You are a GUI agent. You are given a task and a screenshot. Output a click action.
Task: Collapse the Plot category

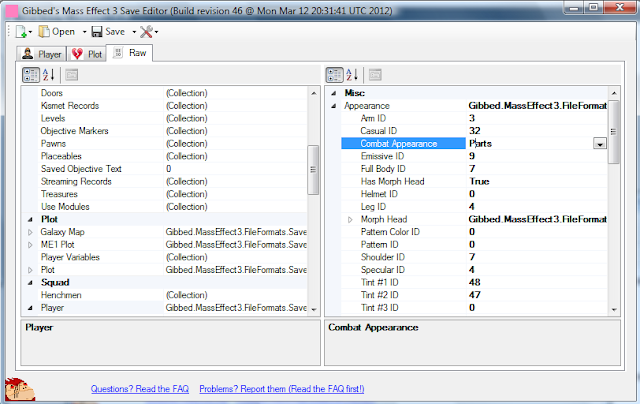point(30,220)
